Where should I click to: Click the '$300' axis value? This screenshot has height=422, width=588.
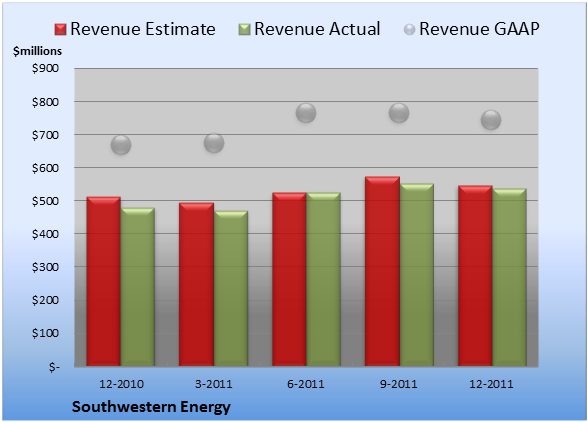(x=45, y=267)
